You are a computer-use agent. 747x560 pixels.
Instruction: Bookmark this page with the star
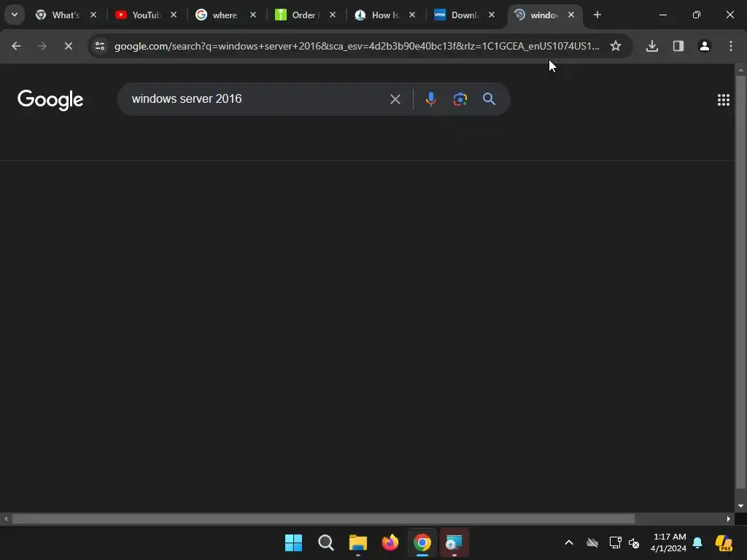[x=616, y=46]
